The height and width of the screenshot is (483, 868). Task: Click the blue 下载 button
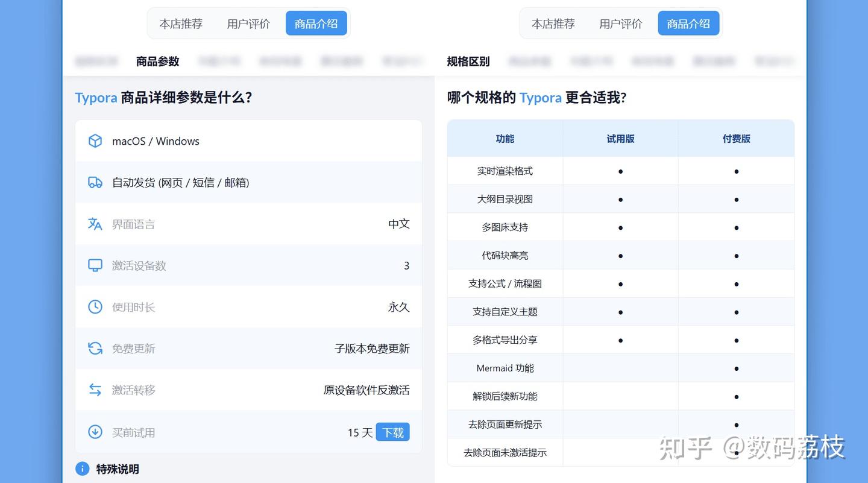point(393,432)
